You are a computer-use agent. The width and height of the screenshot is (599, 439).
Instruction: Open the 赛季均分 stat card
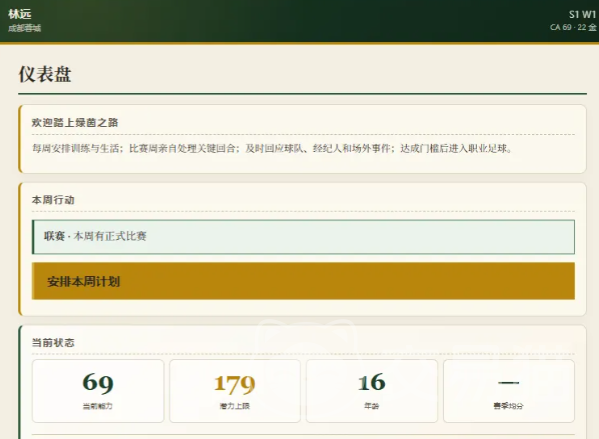point(509,391)
